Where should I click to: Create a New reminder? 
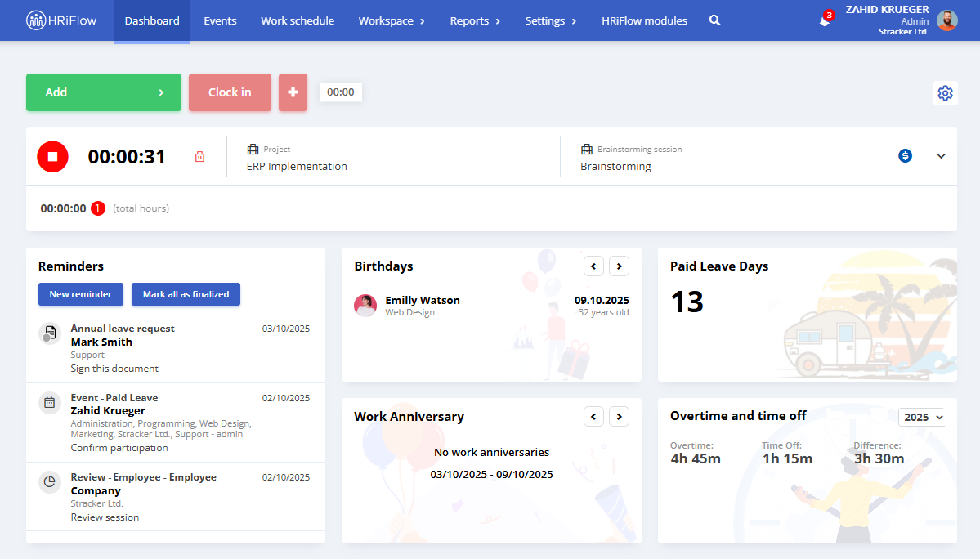[81, 294]
